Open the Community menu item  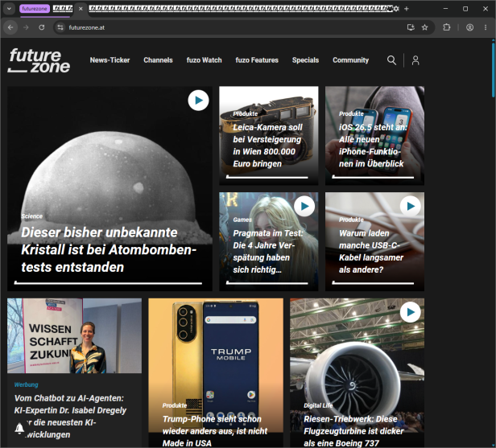pos(350,60)
